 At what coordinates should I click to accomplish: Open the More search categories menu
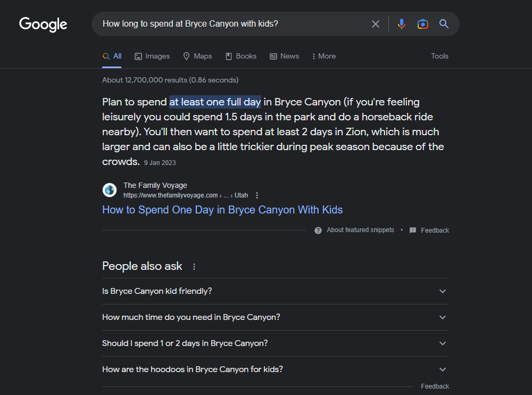(324, 56)
